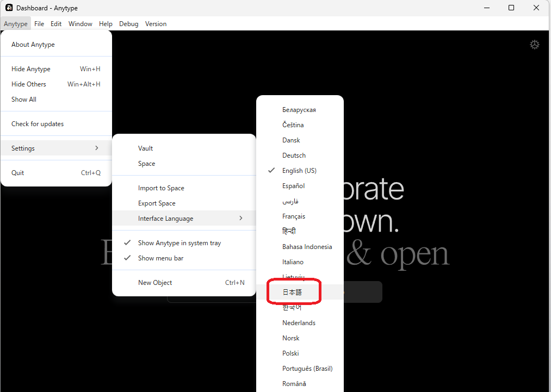Switch language to Čeština

[x=300, y=125]
